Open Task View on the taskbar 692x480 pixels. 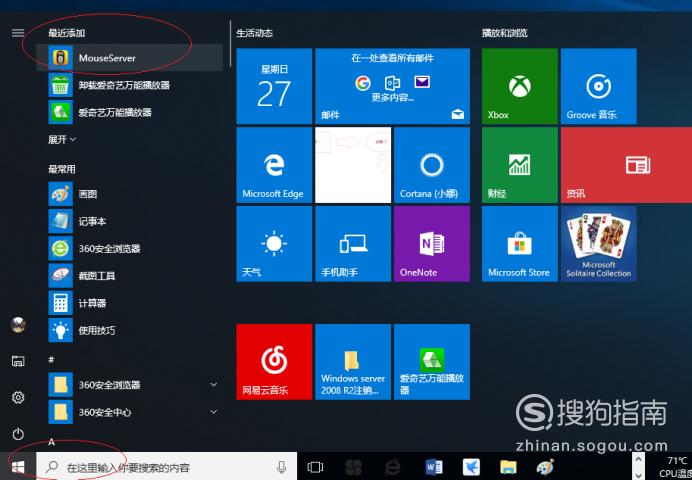click(x=315, y=467)
